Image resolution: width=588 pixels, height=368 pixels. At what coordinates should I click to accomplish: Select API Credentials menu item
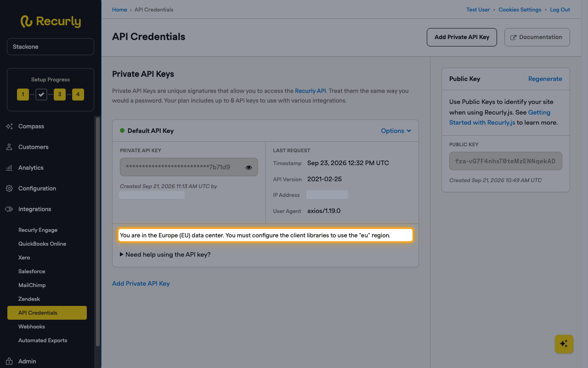pyautogui.click(x=47, y=313)
